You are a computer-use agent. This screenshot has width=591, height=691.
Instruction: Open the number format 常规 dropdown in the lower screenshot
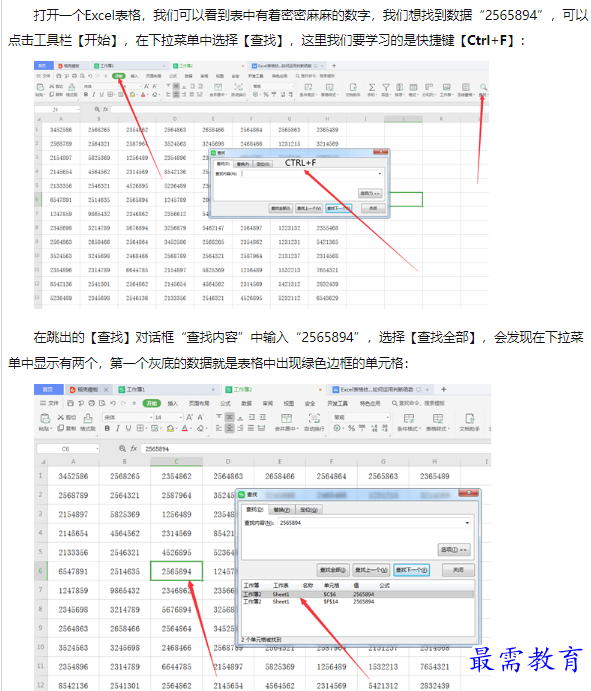[387, 417]
